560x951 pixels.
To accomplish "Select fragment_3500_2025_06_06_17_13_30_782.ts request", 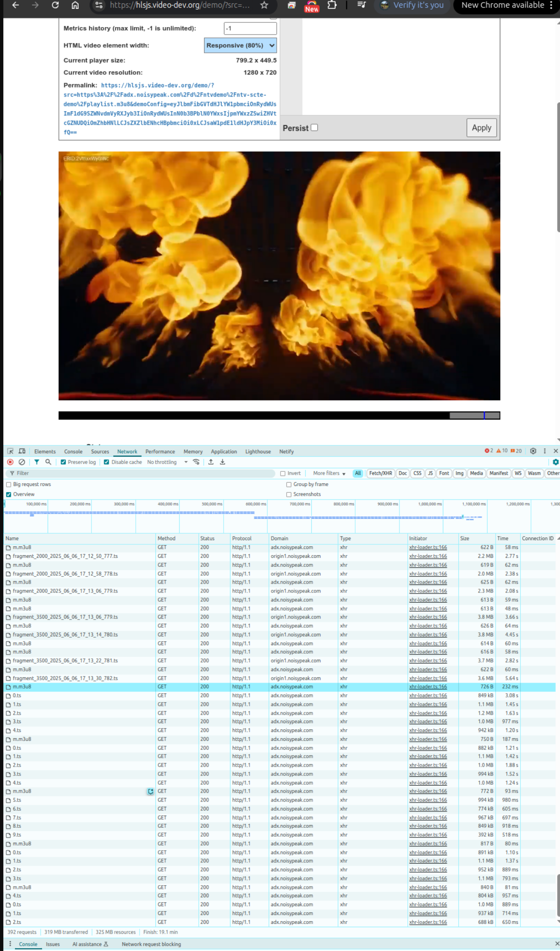I will point(65,678).
